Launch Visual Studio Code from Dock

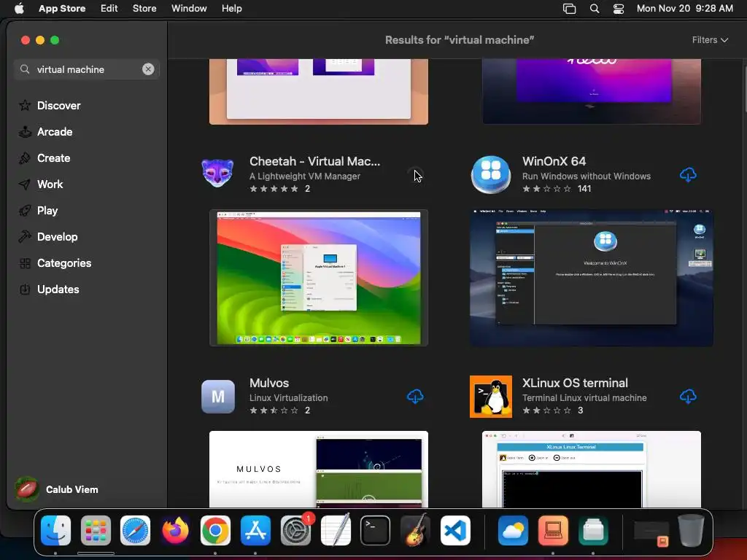pyautogui.click(x=455, y=530)
